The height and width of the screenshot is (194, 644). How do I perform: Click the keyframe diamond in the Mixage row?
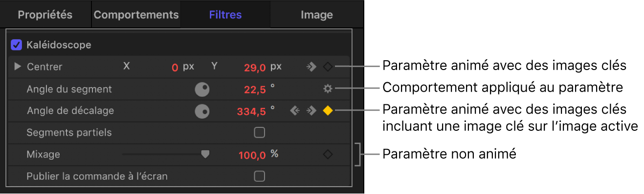[x=328, y=154]
